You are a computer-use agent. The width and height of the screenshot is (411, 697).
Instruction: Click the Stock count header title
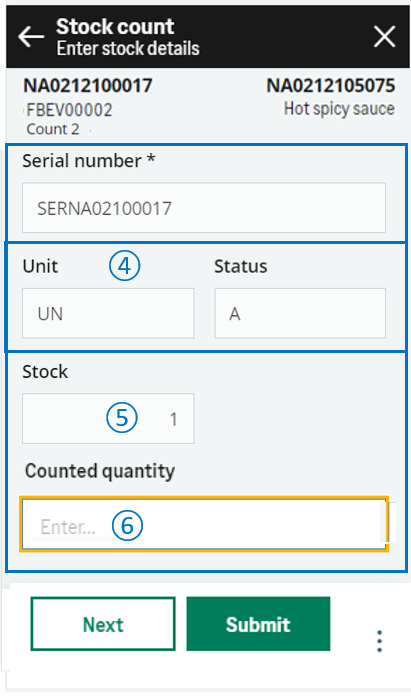click(x=115, y=27)
